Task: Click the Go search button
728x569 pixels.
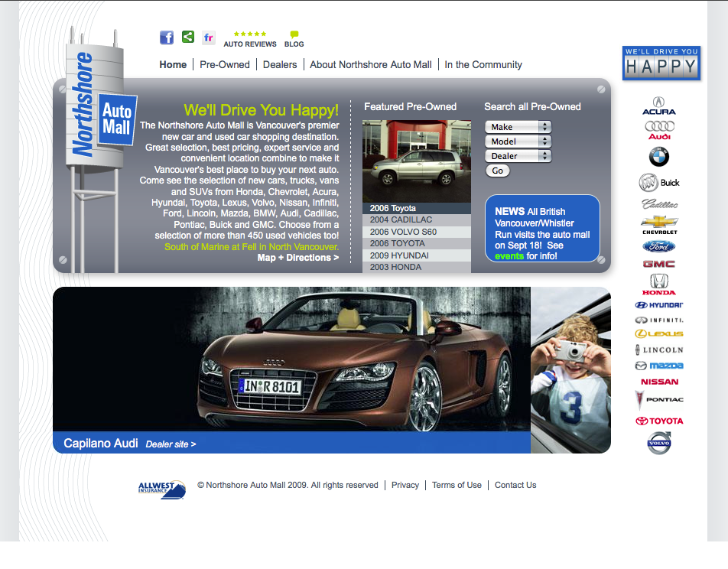Action: coord(498,171)
